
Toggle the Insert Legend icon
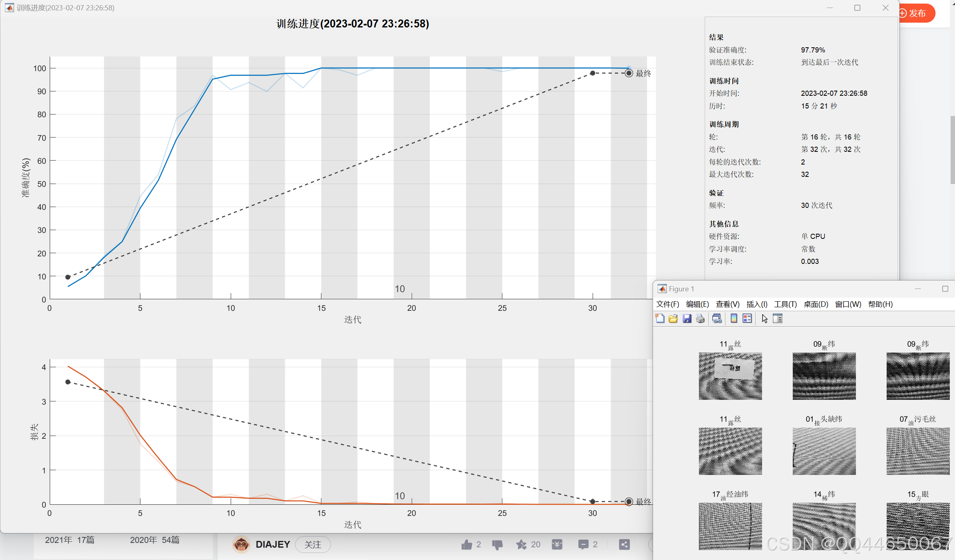pyautogui.click(x=747, y=318)
